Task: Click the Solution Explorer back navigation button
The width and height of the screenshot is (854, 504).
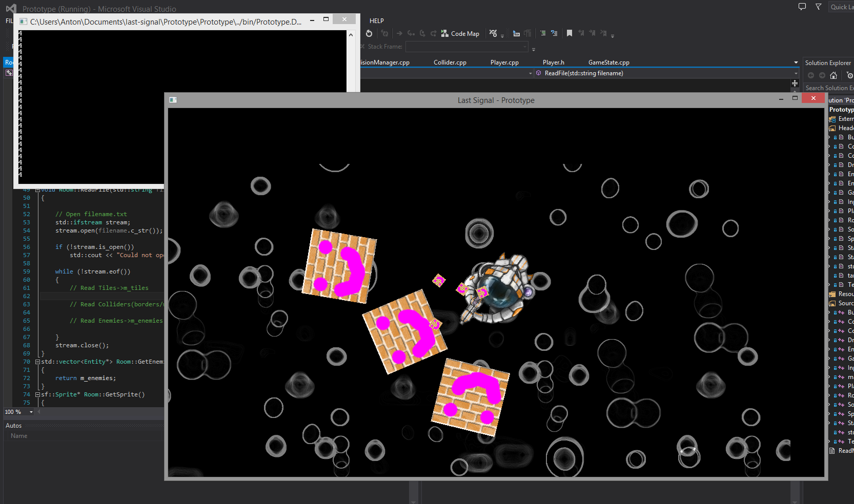Action: (x=811, y=75)
